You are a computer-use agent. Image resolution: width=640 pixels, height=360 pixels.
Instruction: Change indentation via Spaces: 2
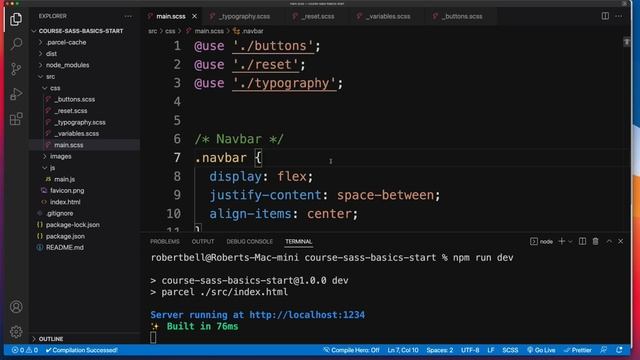[440, 350]
